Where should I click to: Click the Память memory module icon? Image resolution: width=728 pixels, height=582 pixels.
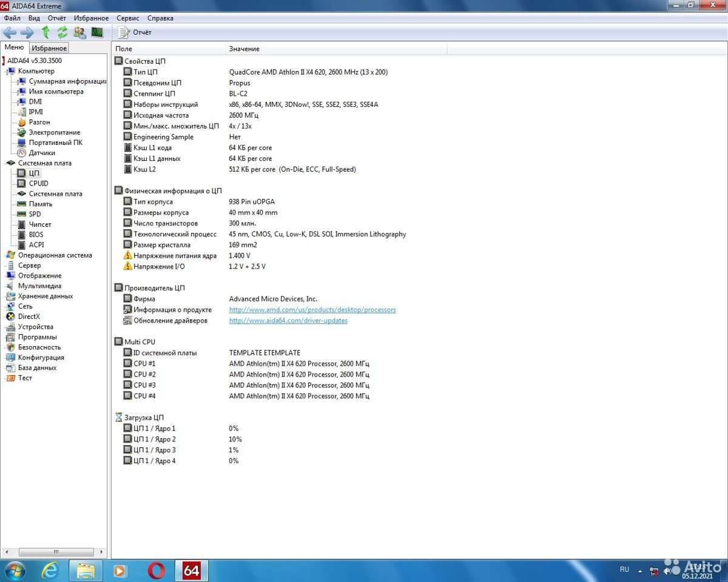pyautogui.click(x=22, y=204)
